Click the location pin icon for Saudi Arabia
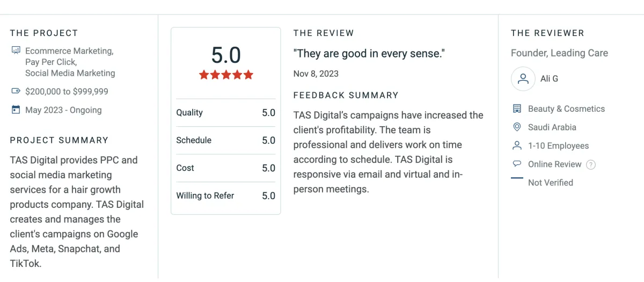The width and height of the screenshot is (644, 282). click(517, 127)
